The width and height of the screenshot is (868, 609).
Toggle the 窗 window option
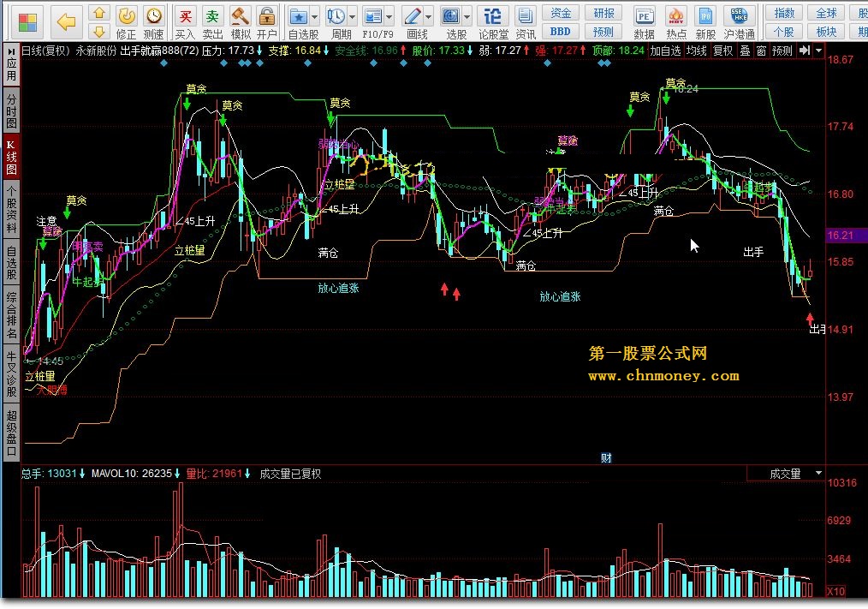tap(762, 51)
